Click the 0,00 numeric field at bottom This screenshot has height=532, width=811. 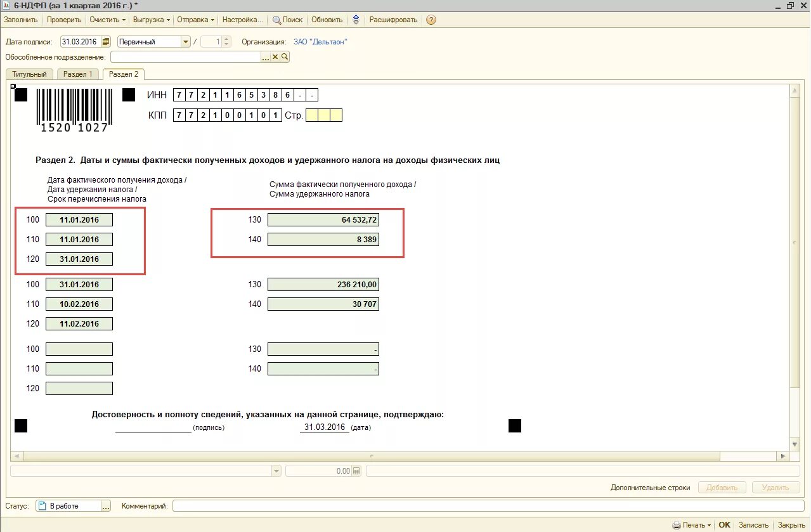point(319,471)
